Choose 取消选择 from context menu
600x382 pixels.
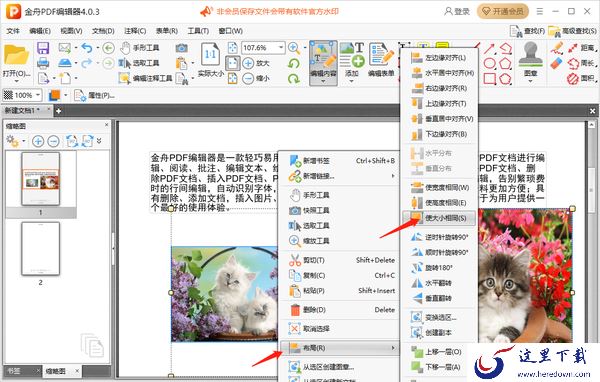click(x=340, y=329)
